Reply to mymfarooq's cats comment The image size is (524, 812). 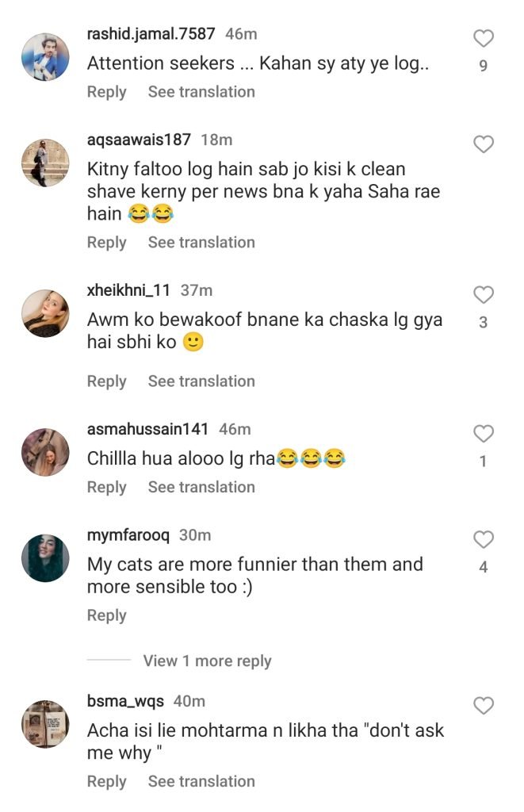tap(106, 615)
